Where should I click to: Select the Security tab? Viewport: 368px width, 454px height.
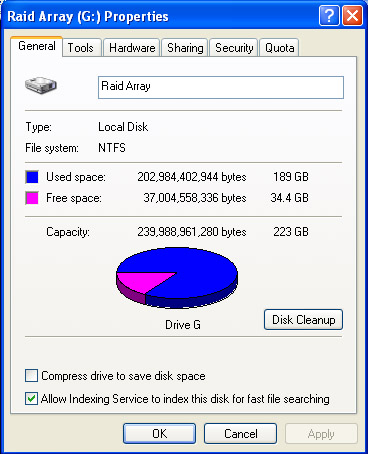point(234,48)
